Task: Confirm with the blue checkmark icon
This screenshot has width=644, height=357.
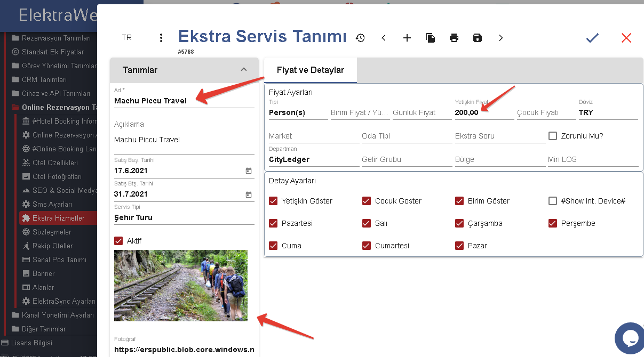Action: [x=592, y=38]
